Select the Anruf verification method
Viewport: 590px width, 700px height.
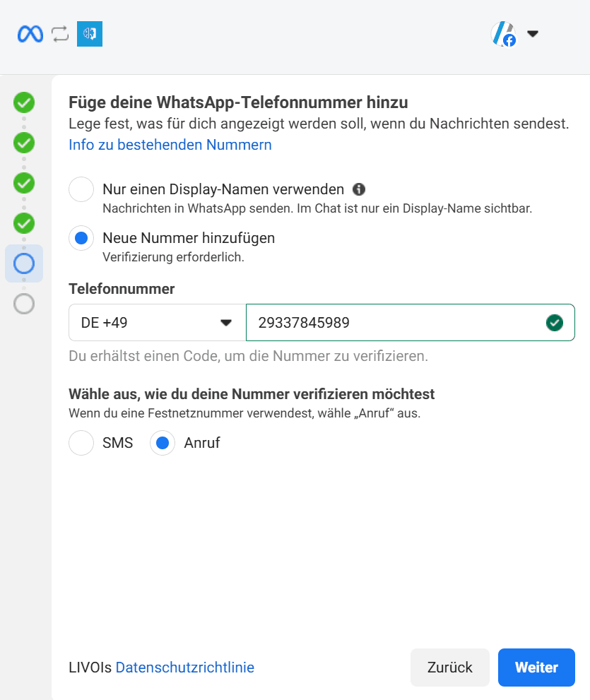tap(162, 443)
